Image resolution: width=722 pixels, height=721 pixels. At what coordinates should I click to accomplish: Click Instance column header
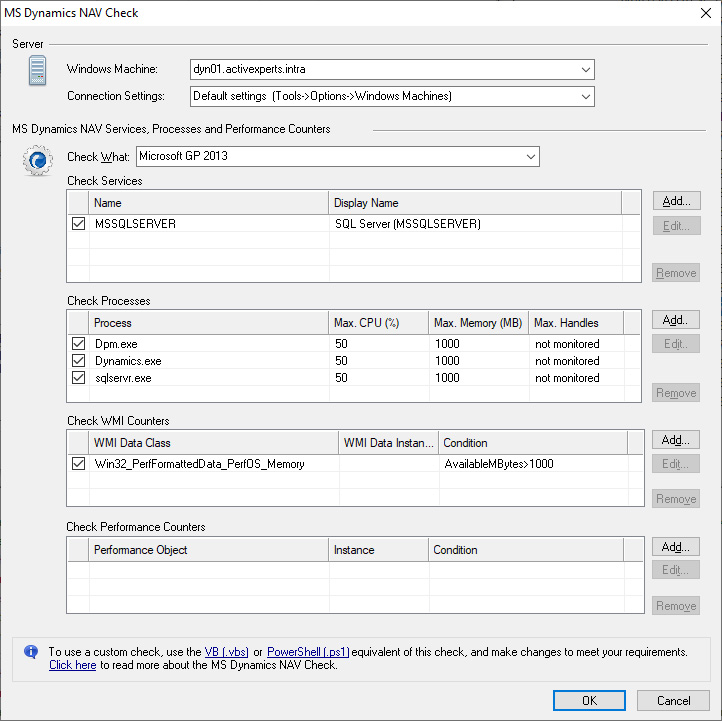pyautogui.click(x=378, y=550)
